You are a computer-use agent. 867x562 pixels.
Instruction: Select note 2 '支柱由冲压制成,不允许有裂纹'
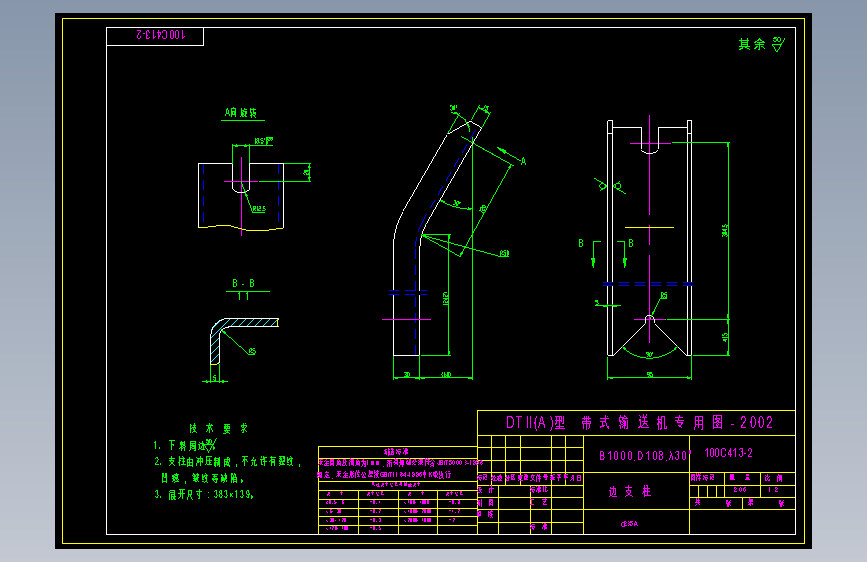point(232,462)
